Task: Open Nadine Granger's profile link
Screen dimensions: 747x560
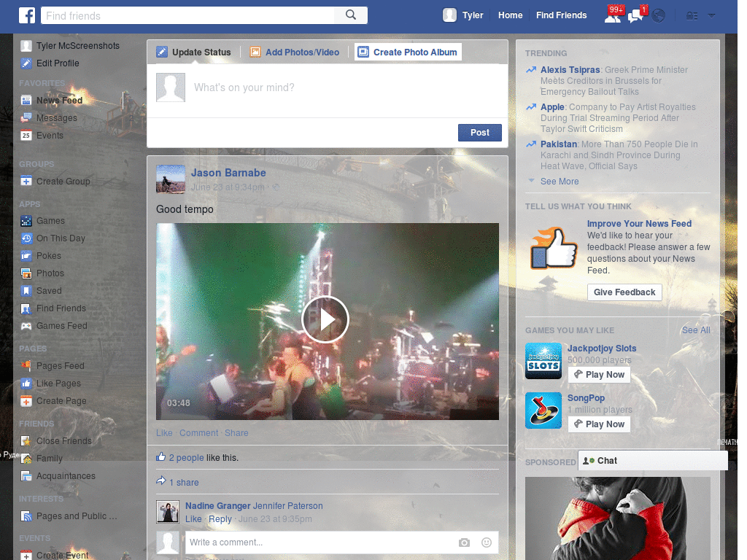Action: [x=217, y=506]
